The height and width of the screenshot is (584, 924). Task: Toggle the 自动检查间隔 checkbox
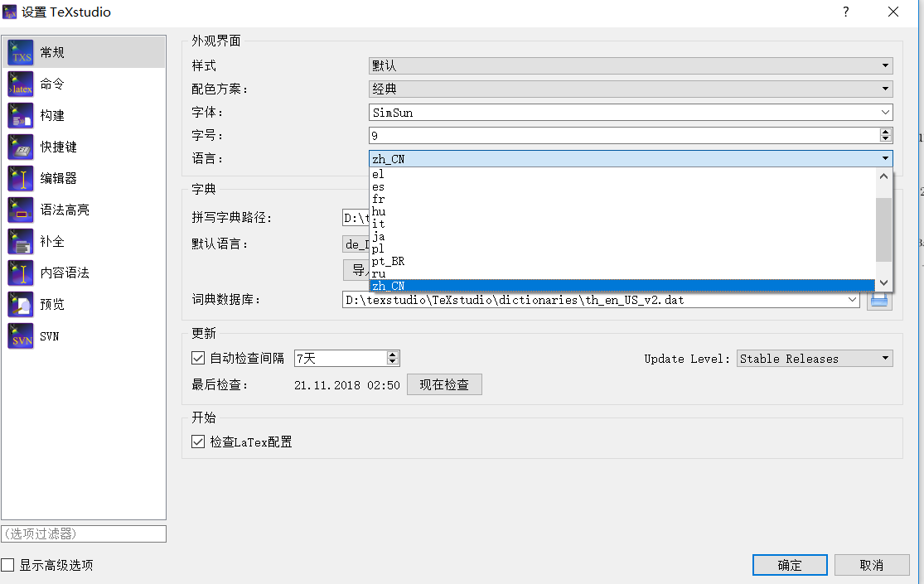pos(198,358)
